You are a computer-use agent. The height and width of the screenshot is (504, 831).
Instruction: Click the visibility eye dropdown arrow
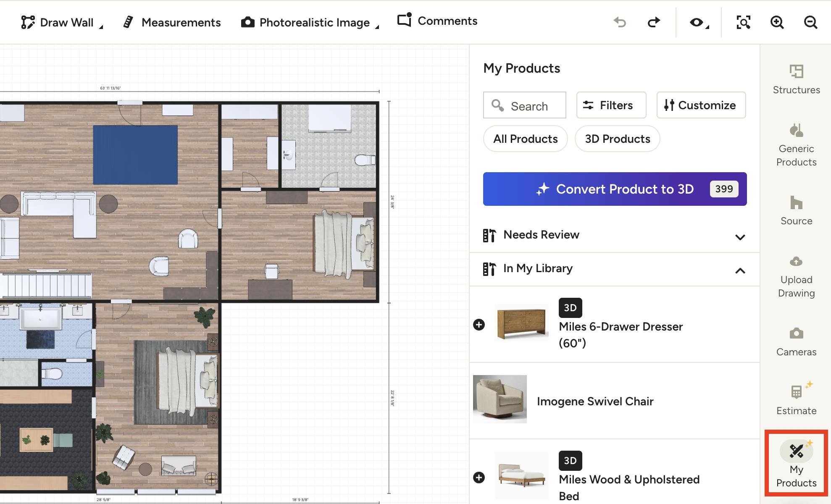(707, 27)
